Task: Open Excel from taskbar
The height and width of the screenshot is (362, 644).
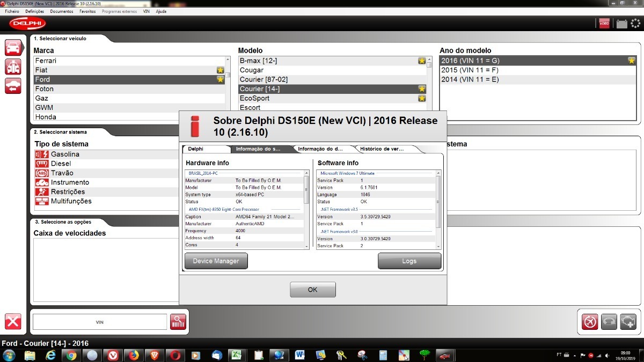Action: coord(236,355)
